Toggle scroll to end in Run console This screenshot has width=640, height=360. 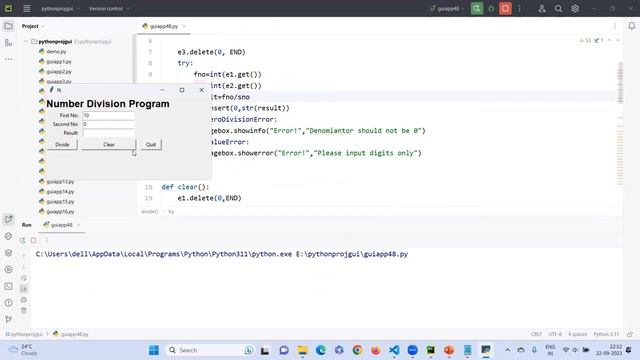[x=24, y=289]
